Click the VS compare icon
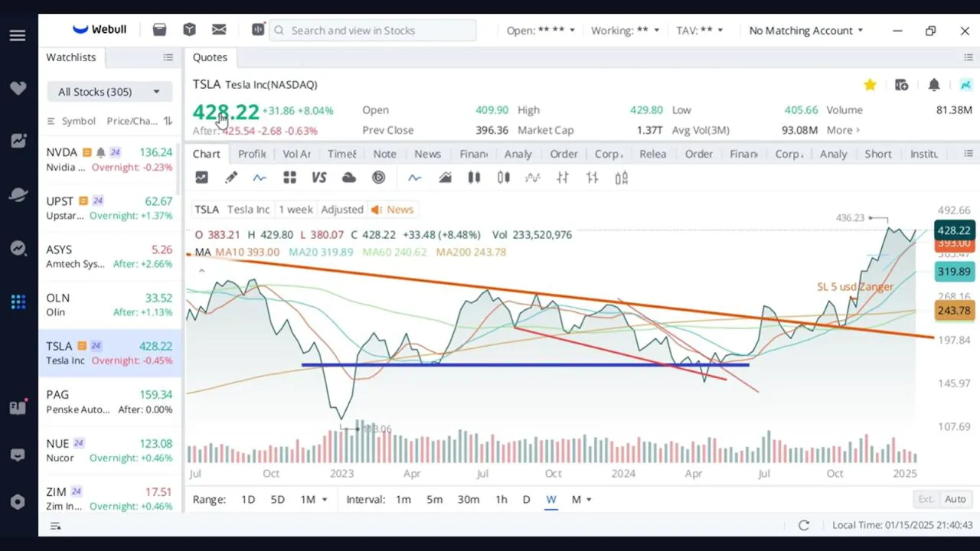980x551 pixels. pyautogui.click(x=319, y=178)
